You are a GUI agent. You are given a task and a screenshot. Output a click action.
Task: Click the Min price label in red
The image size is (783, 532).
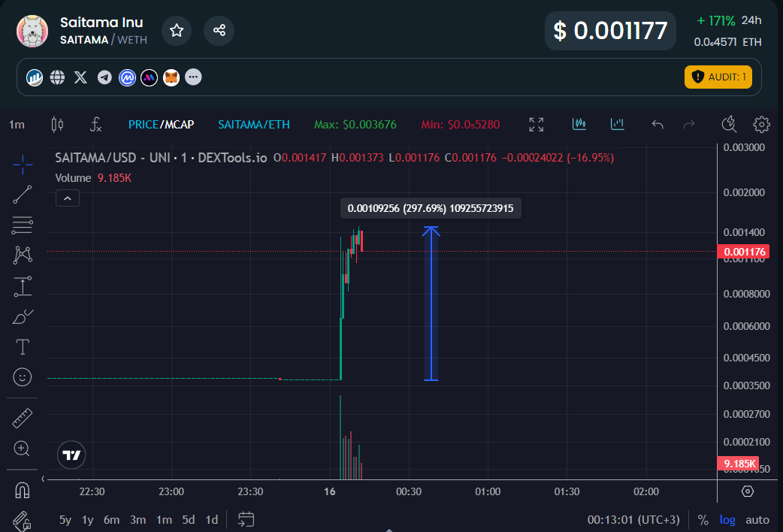[461, 125]
